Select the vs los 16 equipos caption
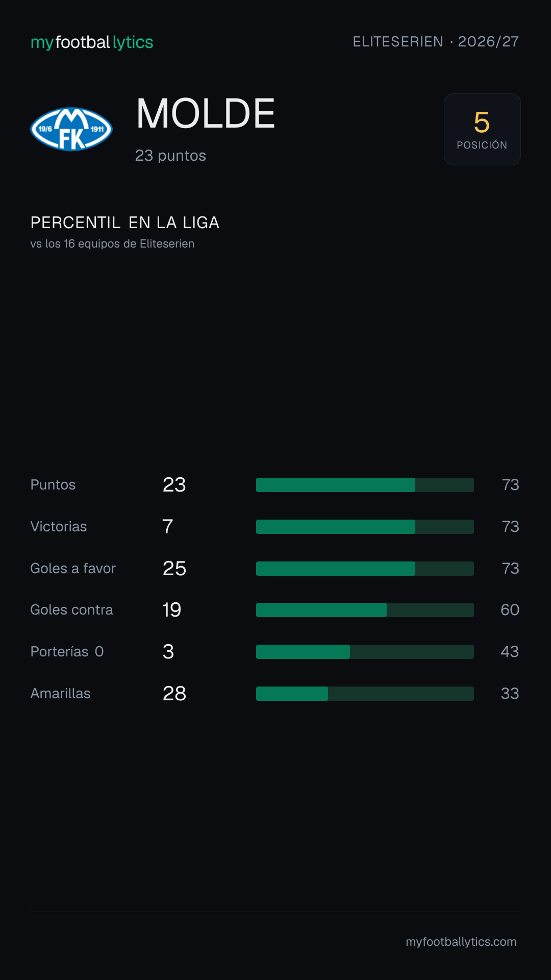The height and width of the screenshot is (980, 551). pos(112,244)
